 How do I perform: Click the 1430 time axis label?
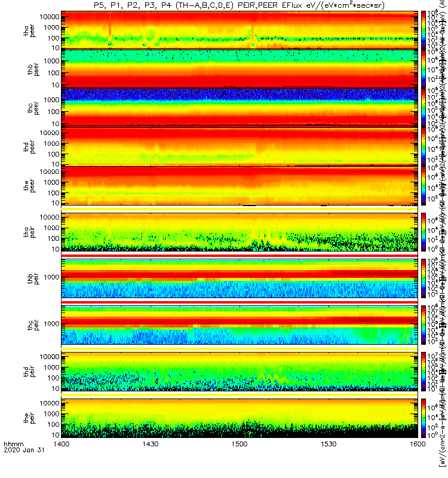pyautogui.click(x=151, y=444)
